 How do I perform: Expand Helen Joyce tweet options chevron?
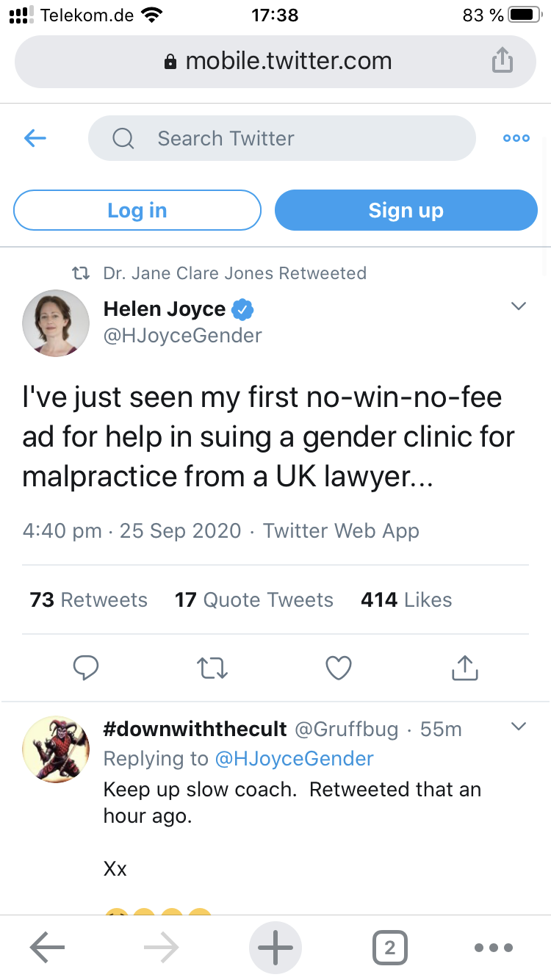pyautogui.click(x=519, y=306)
